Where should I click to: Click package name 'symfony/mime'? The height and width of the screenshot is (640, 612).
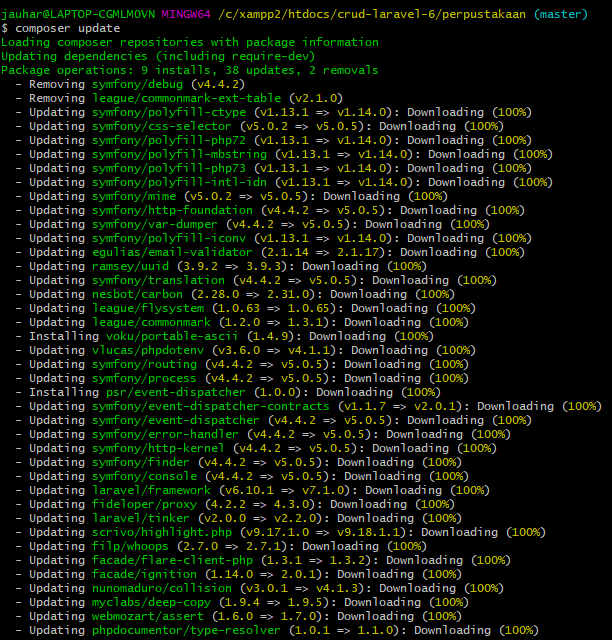[134, 196]
